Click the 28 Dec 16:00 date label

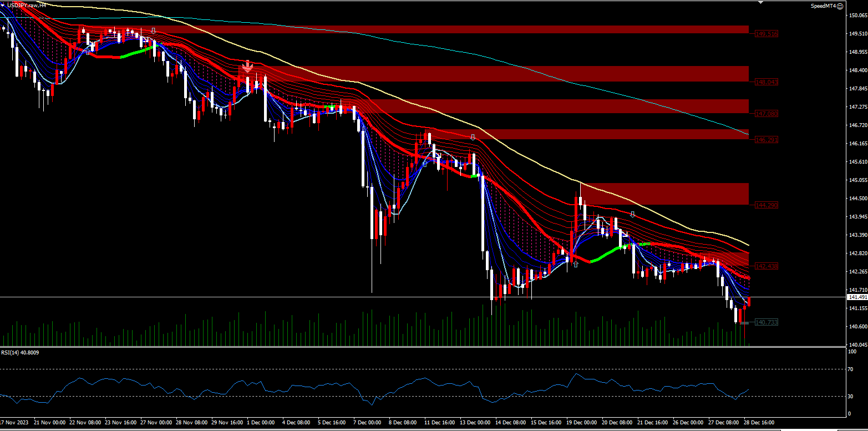[759, 422]
